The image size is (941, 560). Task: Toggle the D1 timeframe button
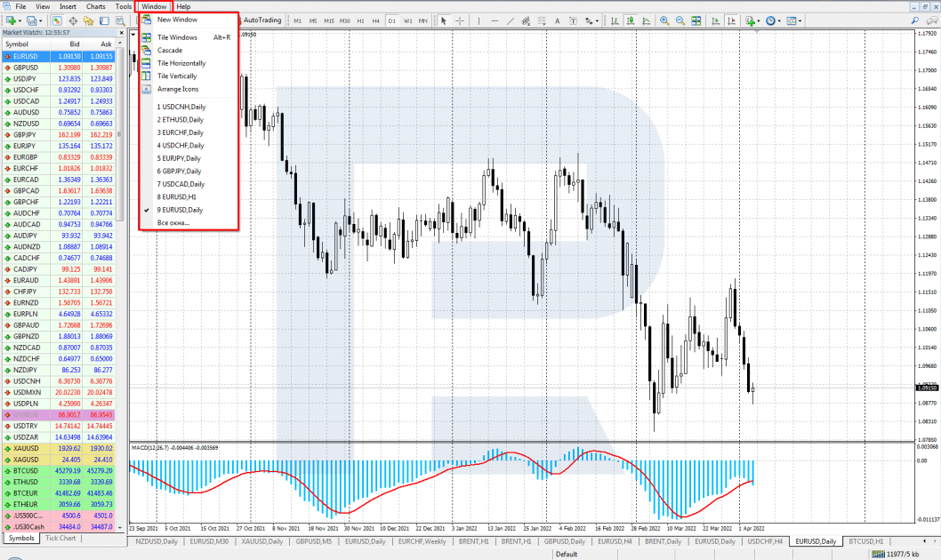pos(392,21)
